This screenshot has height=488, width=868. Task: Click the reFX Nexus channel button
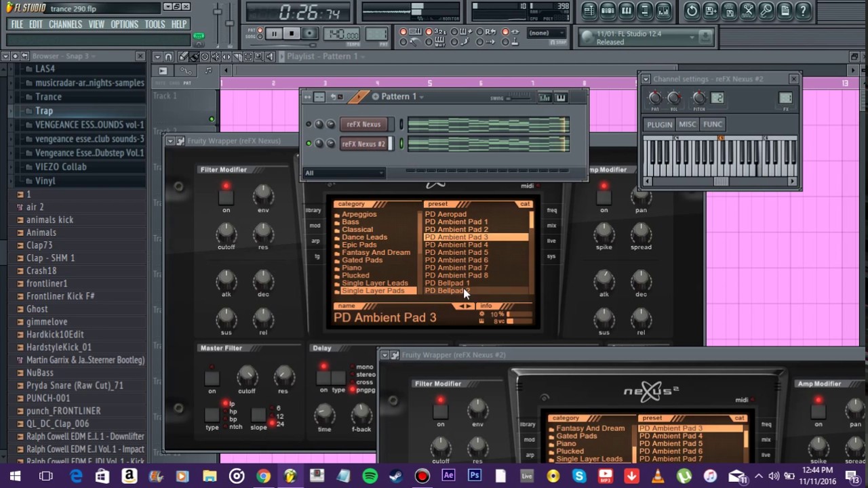(x=364, y=125)
